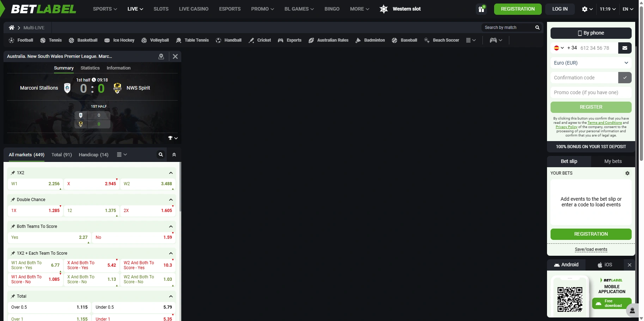Screen dimensions: 644x321
Task: Collapse the 1X2 market section
Action: (171, 173)
